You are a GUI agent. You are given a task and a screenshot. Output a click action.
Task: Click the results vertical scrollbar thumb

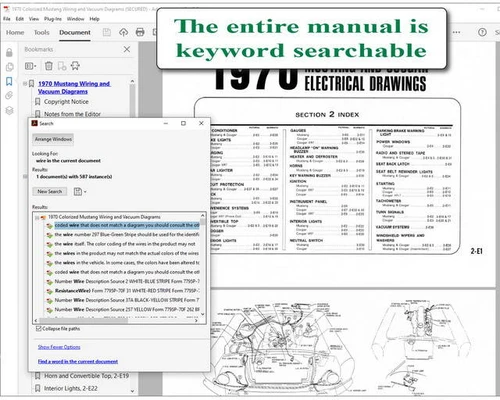click(202, 221)
